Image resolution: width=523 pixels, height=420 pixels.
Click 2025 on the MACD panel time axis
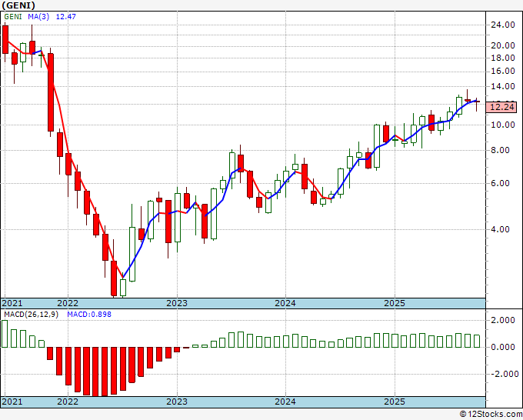point(395,402)
